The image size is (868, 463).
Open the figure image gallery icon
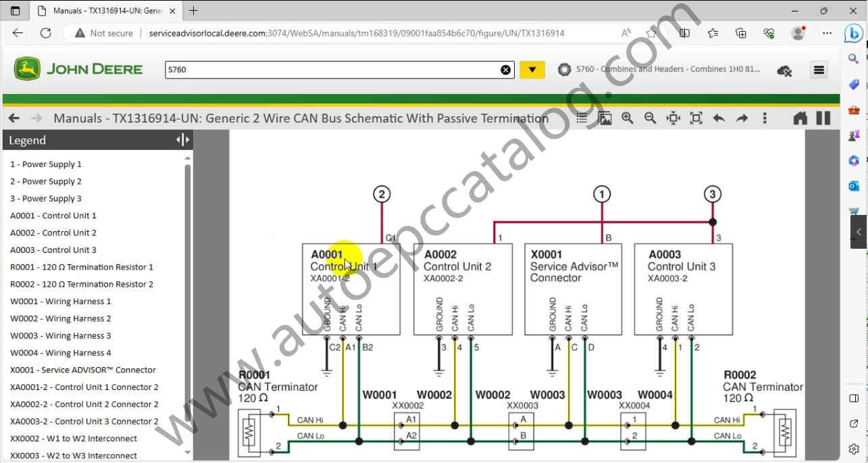click(605, 118)
